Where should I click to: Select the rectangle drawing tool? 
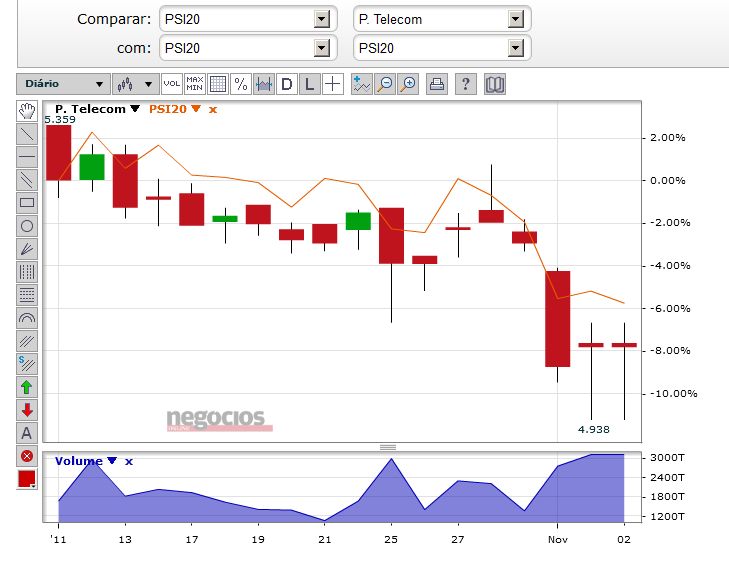(x=27, y=203)
